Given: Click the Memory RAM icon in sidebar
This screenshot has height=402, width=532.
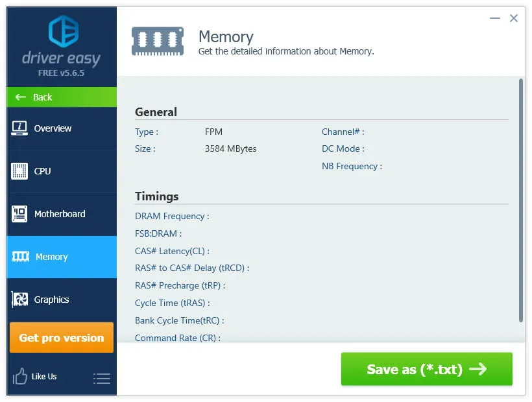Looking at the screenshot, I should pos(21,257).
